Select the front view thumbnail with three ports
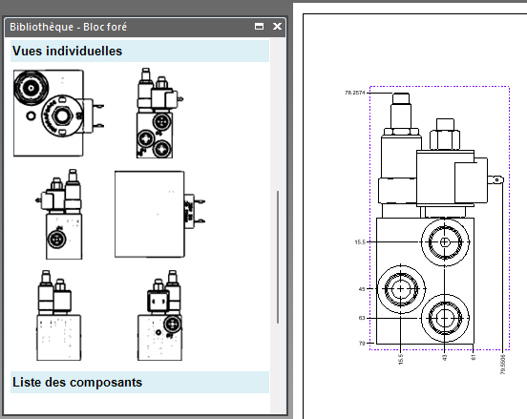 pos(159,113)
